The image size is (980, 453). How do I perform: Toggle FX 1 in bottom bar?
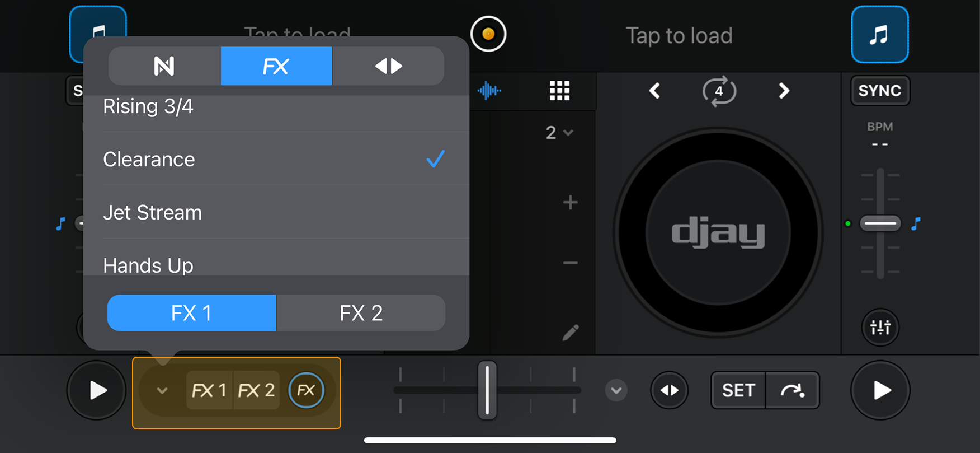[209, 390]
